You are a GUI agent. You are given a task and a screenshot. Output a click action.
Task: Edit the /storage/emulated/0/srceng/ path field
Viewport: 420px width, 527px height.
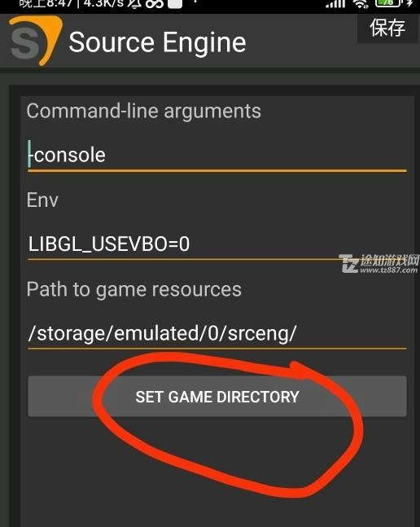pos(217,333)
